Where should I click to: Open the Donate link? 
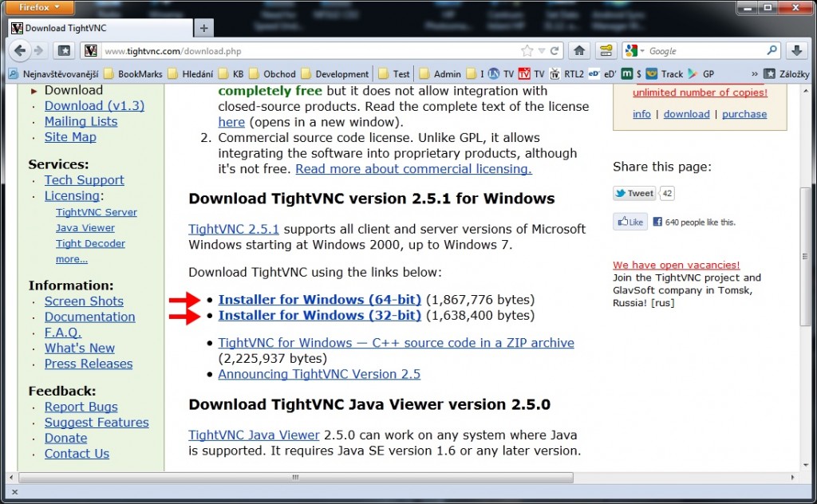pos(65,439)
